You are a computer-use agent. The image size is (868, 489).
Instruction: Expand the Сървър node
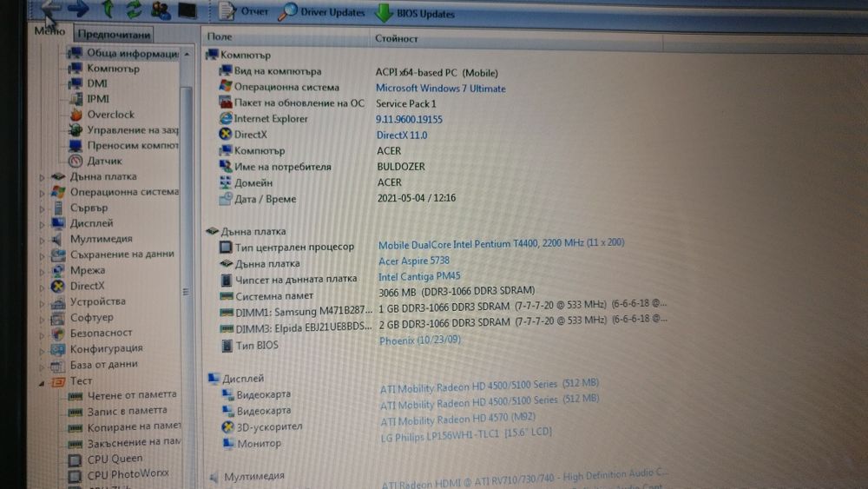click(x=42, y=209)
